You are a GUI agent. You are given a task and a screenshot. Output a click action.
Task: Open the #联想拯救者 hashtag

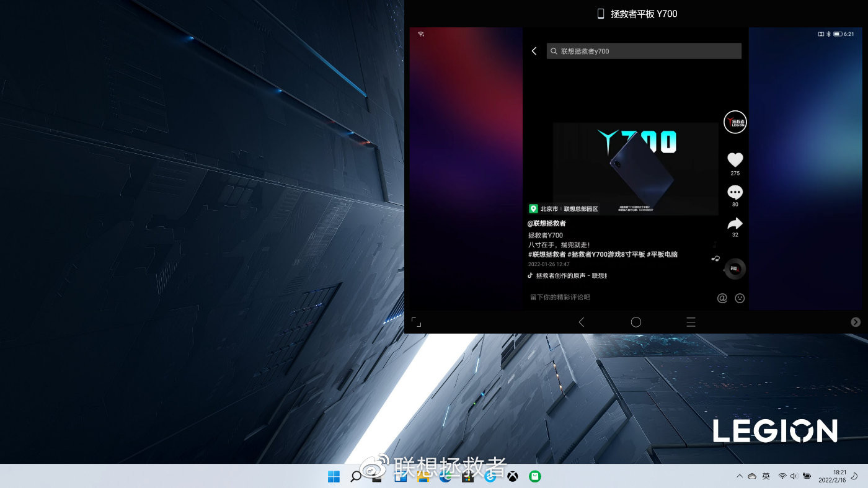coord(547,254)
